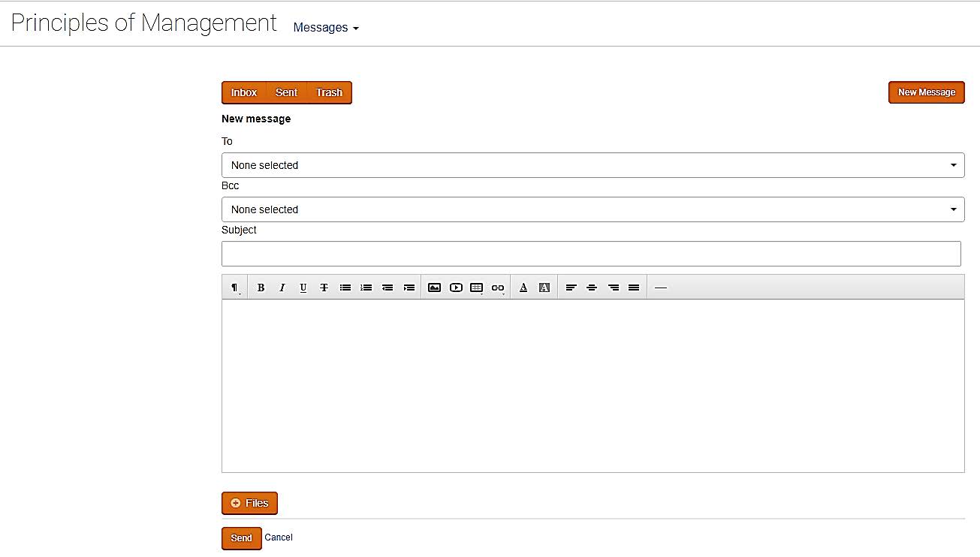Open the table insert menu

(477, 288)
